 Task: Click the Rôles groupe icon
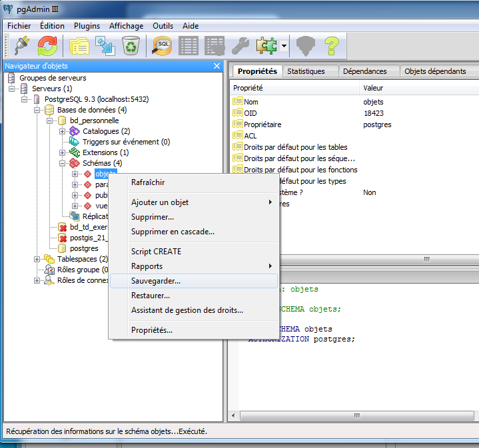(49, 270)
